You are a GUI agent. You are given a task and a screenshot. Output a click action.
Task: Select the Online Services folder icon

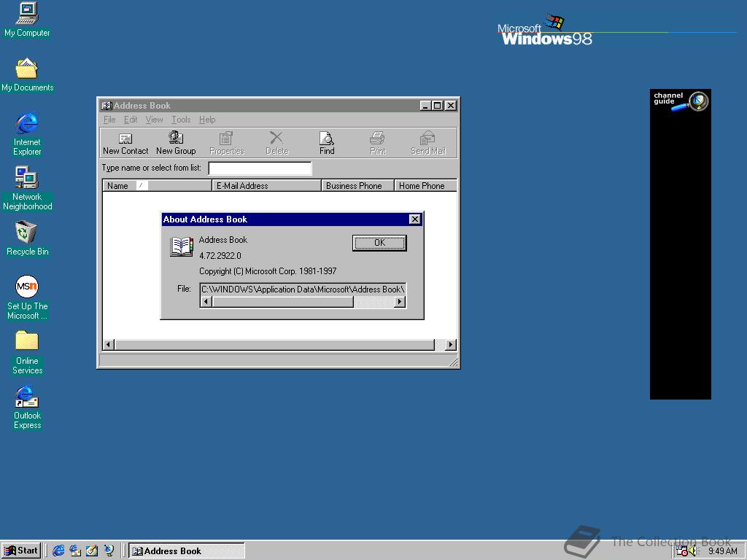coord(27,353)
